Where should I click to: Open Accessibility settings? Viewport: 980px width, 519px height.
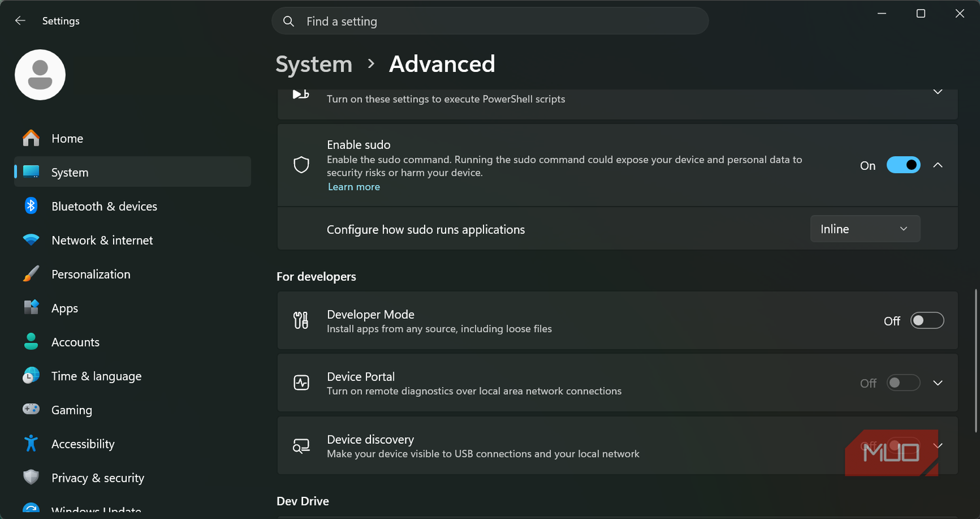click(x=133, y=444)
